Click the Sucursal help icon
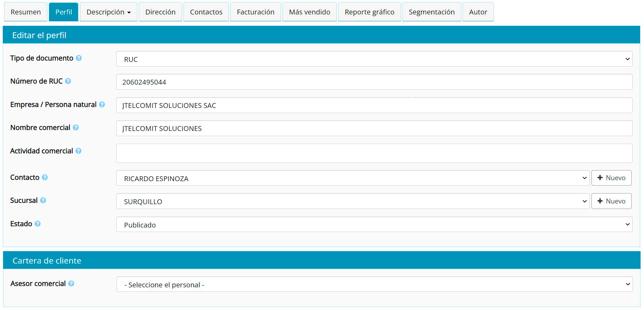The width and height of the screenshot is (644, 310). (x=43, y=200)
